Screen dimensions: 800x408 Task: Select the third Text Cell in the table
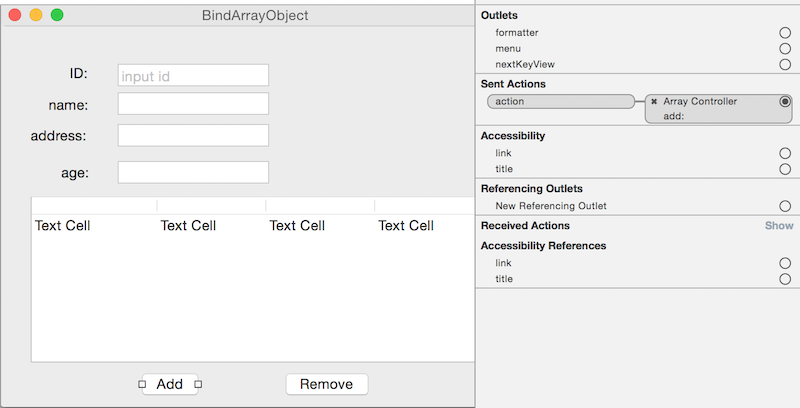pos(297,225)
